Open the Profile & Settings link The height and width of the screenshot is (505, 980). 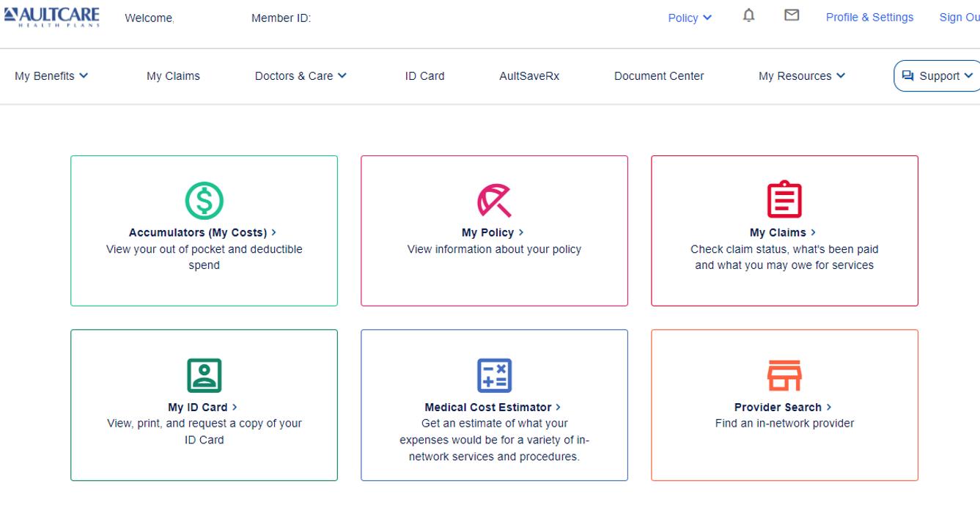pos(869,18)
